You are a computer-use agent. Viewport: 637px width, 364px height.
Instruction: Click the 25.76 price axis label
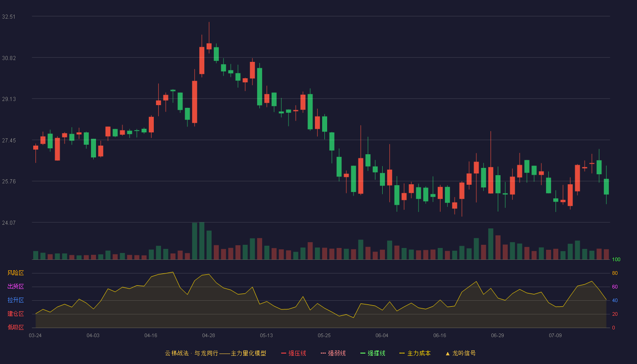(x=9, y=182)
